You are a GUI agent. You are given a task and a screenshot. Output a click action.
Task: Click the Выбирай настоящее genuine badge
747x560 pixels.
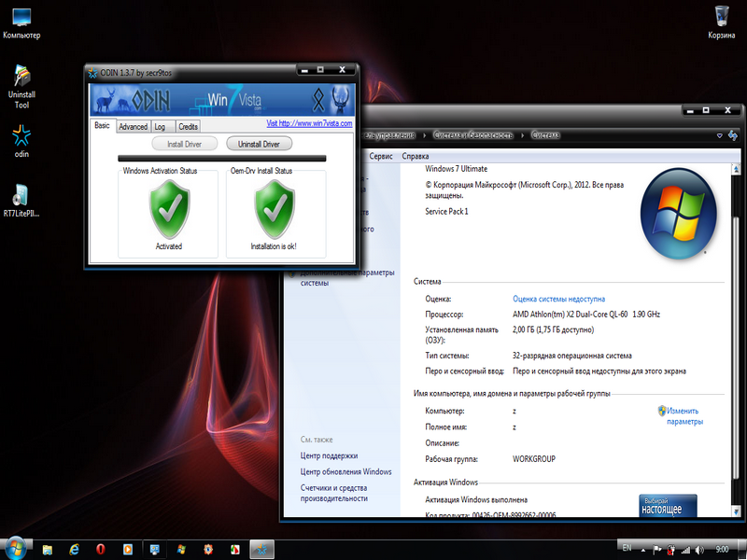pos(668,506)
